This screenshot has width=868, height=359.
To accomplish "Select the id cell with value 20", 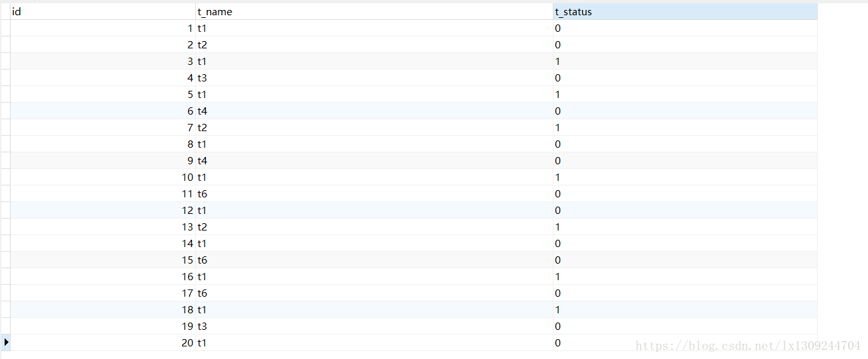I will pyautogui.click(x=103, y=343).
